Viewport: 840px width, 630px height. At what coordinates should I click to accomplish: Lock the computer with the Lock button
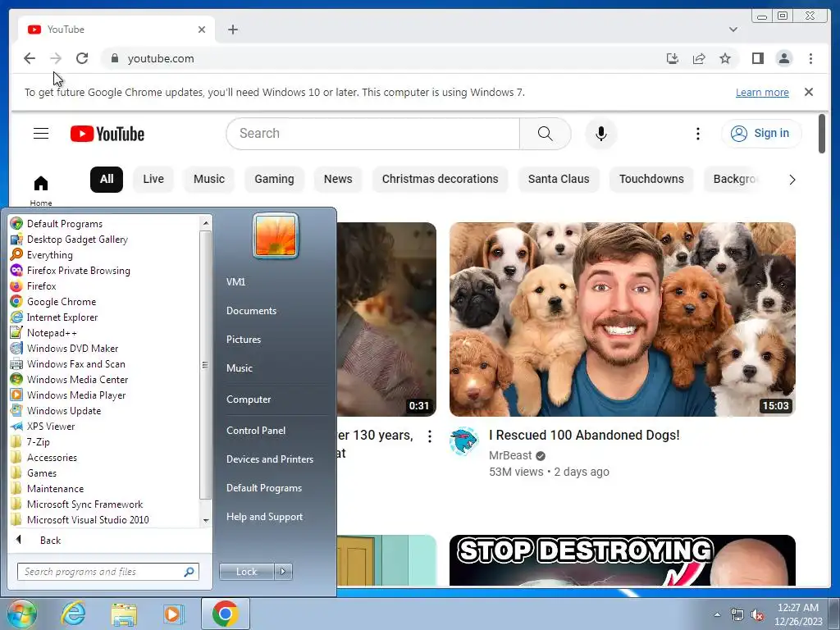(246, 572)
